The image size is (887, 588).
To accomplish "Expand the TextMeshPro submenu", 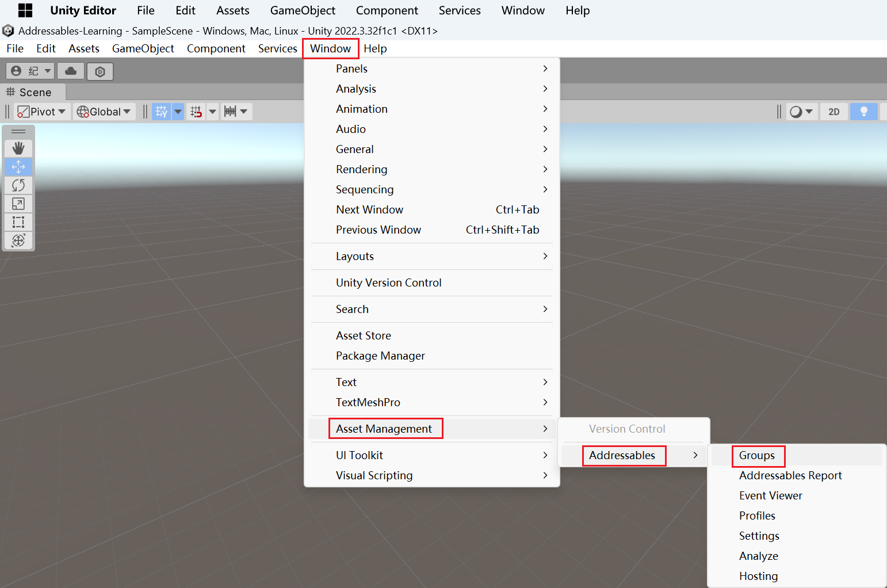I will click(x=431, y=402).
